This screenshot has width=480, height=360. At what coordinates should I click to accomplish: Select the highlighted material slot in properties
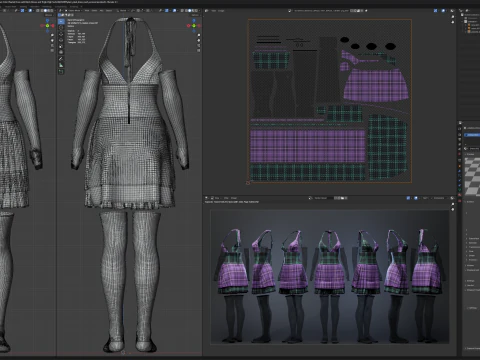[x=472, y=135]
